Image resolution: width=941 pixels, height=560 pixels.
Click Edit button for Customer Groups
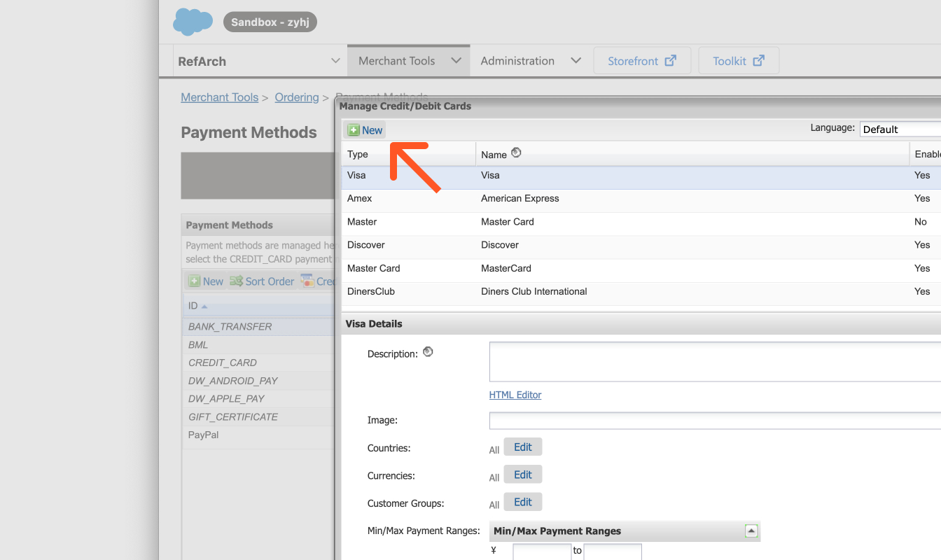pyautogui.click(x=523, y=502)
